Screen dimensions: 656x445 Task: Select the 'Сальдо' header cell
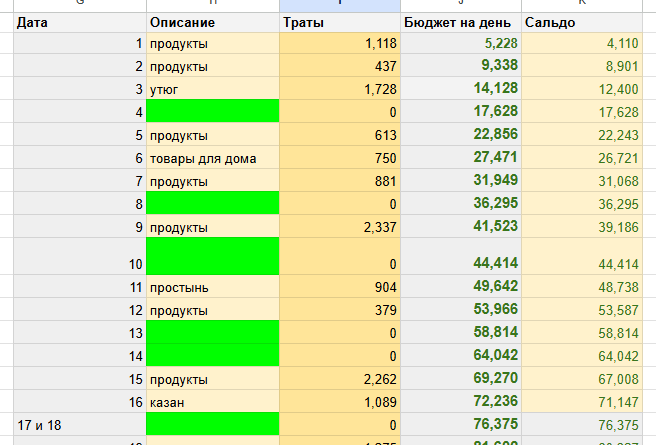point(582,23)
